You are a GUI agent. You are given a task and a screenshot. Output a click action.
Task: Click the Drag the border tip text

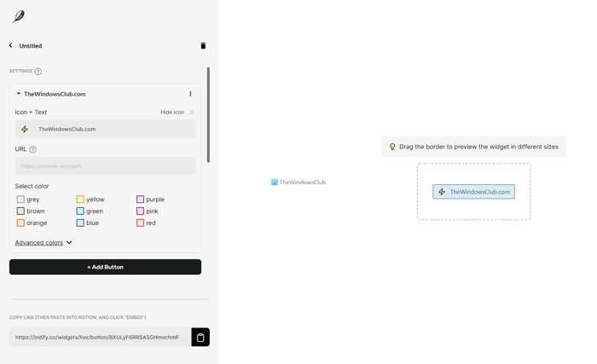pyautogui.click(x=478, y=147)
